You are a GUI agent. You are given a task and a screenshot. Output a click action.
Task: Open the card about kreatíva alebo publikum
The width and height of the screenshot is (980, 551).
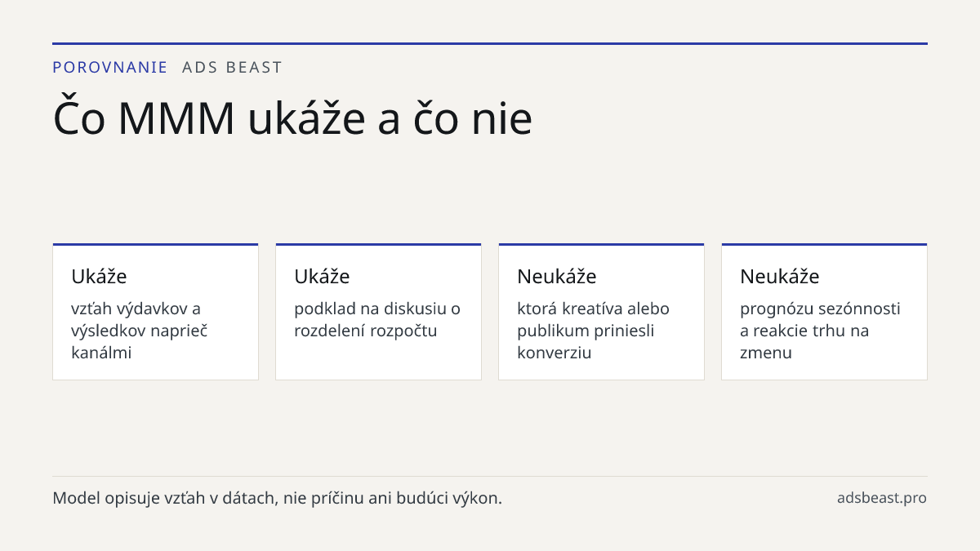tap(601, 312)
